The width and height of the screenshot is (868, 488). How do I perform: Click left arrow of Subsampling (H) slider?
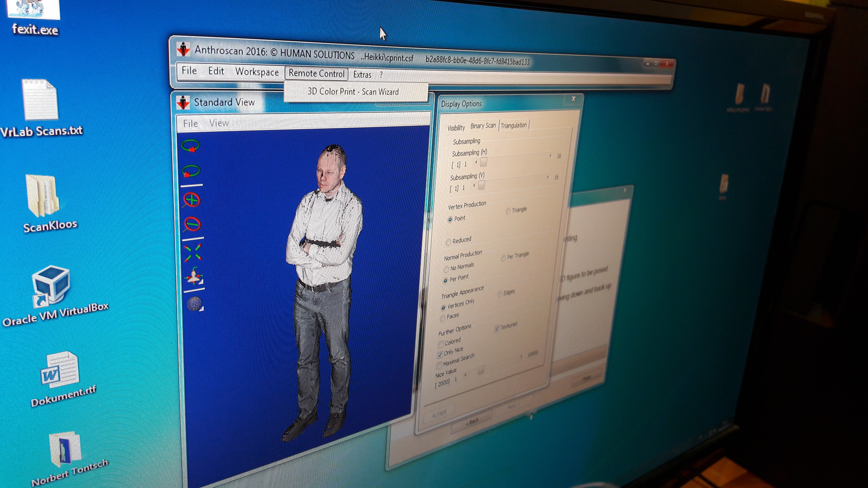pos(476,163)
